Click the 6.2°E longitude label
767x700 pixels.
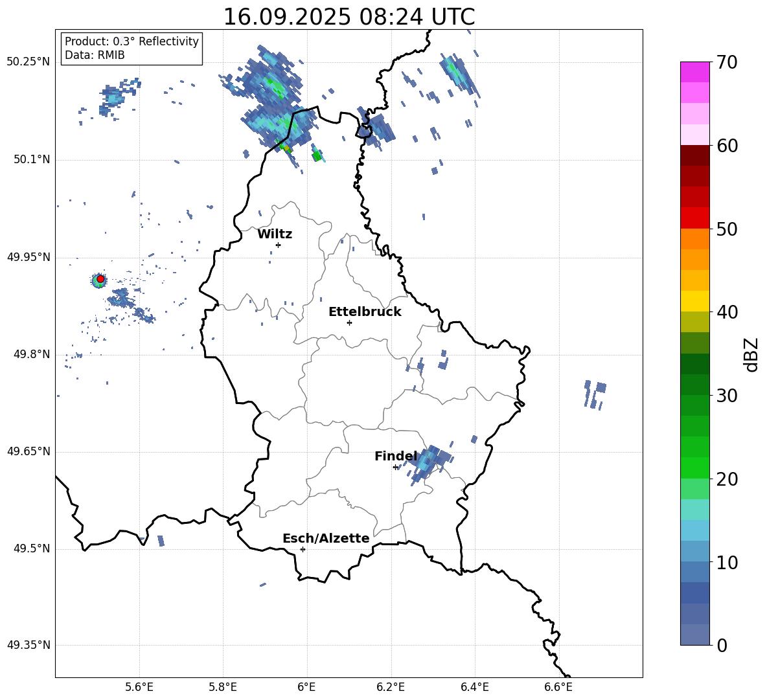click(391, 687)
